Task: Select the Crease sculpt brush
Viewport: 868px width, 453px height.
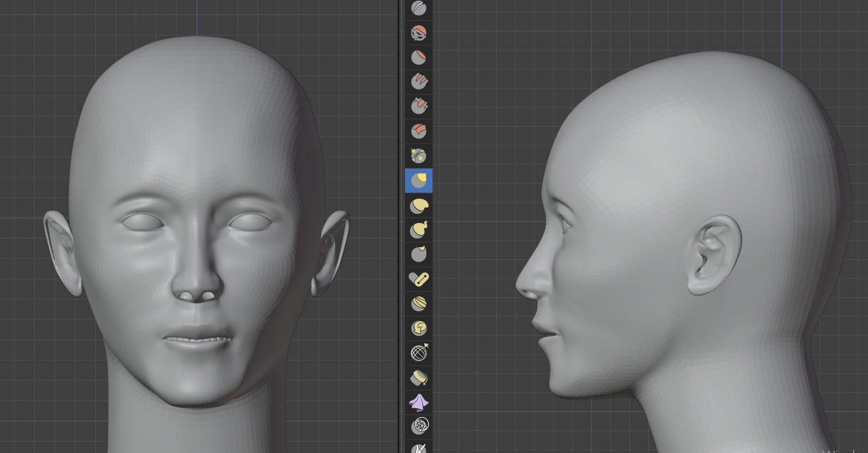Action: pyautogui.click(x=419, y=9)
